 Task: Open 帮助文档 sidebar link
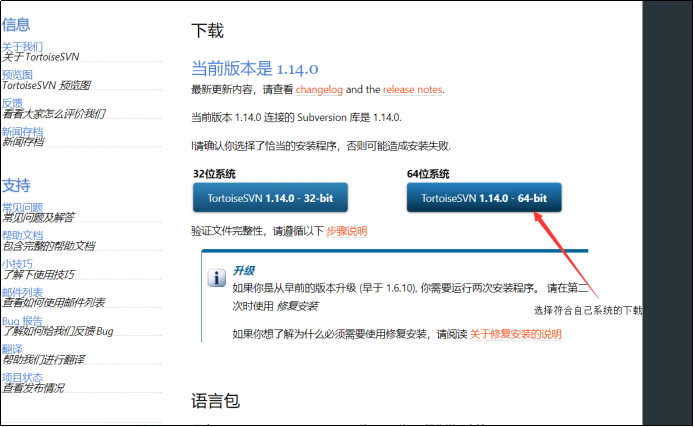tap(22, 235)
